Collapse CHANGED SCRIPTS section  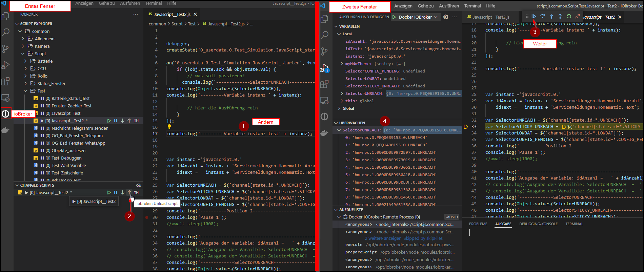coord(17,185)
